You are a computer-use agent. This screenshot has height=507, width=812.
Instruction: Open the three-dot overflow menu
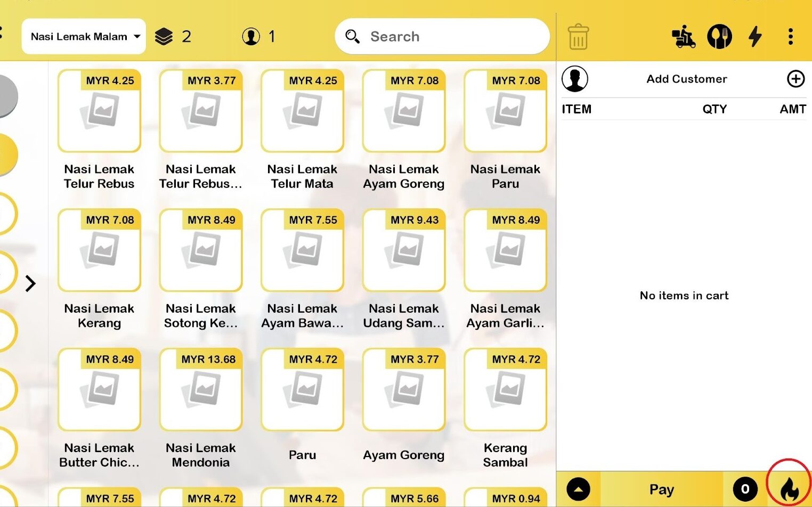(790, 37)
